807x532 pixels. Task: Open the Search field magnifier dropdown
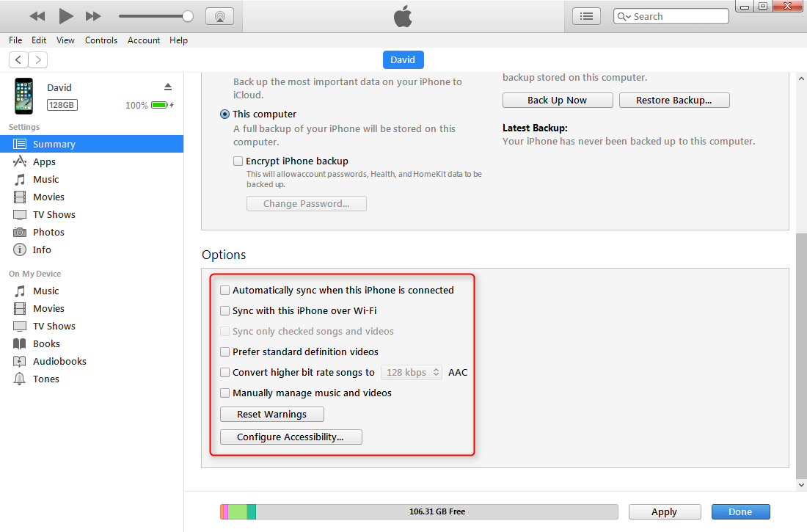click(x=625, y=17)
